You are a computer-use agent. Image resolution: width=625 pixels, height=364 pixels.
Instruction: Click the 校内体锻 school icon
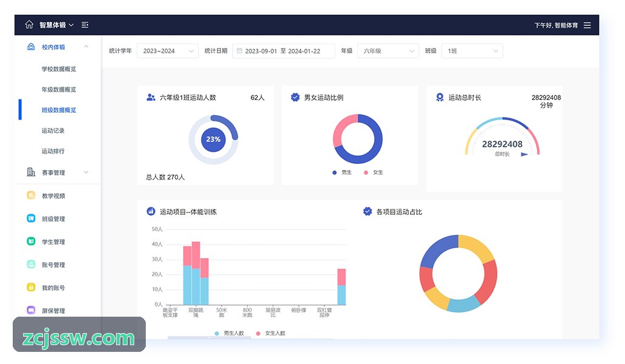[x=31, y=47]
